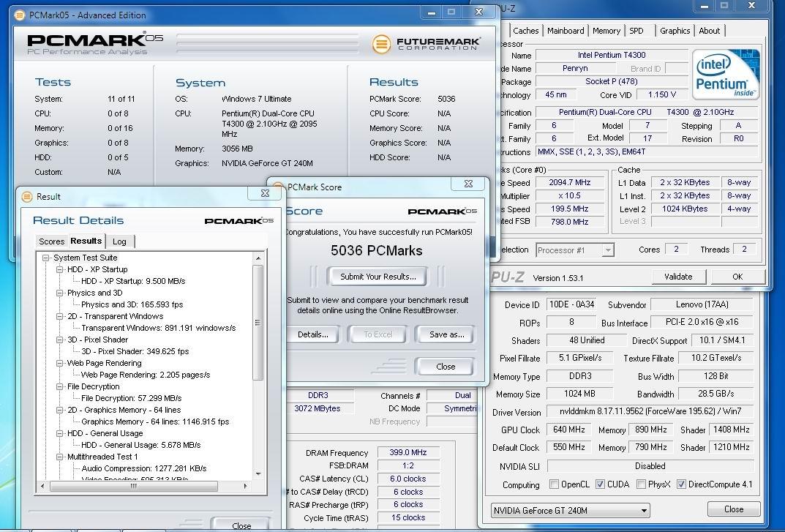Select Transparent Windows: 891.191 windows/s row
Screen dimensions: 785x532
(x=158, y=328)
